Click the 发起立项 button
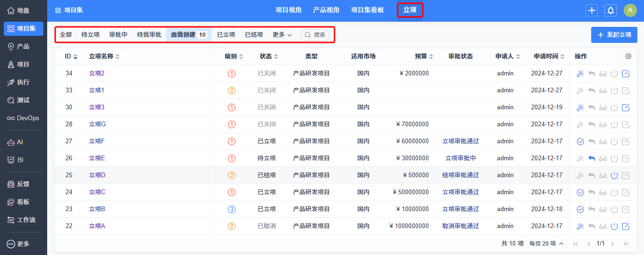The width and height of the screenshot is (644, 255). (x=614, y=35)
